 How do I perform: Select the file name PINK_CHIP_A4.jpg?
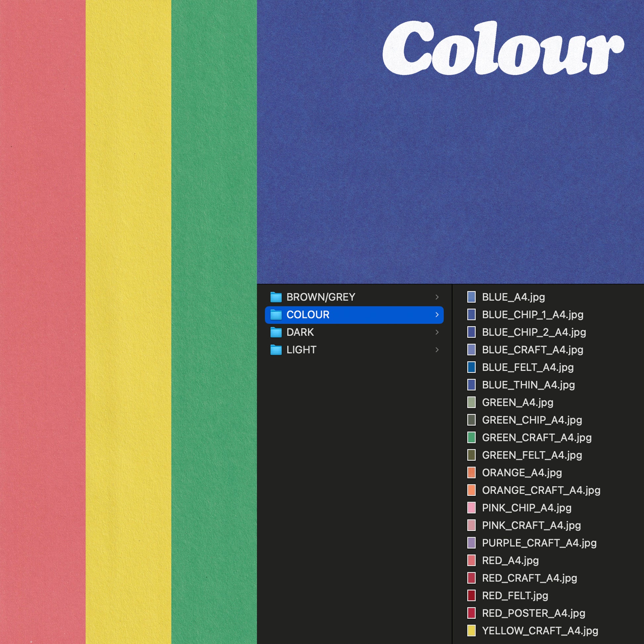(527, 508)
